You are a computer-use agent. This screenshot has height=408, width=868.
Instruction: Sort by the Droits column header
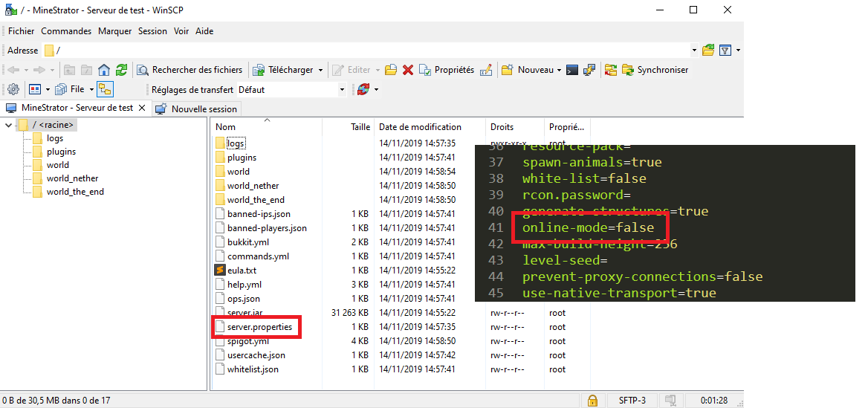516,127
